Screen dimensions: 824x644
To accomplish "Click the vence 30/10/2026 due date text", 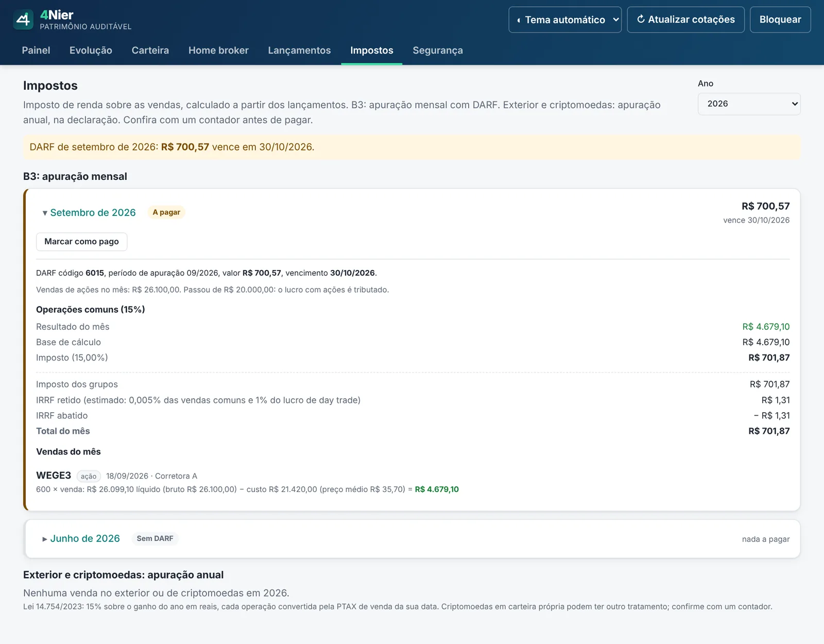I will pos(756,221).
